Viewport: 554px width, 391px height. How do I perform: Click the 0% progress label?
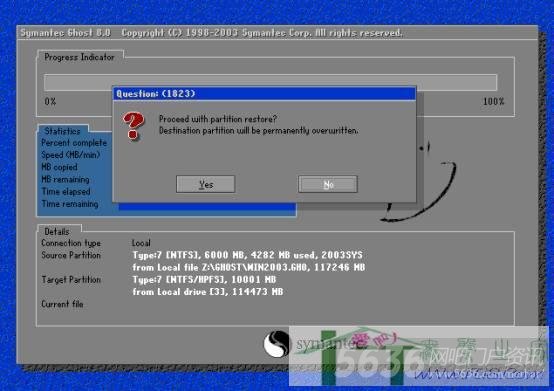pos(50,102)
